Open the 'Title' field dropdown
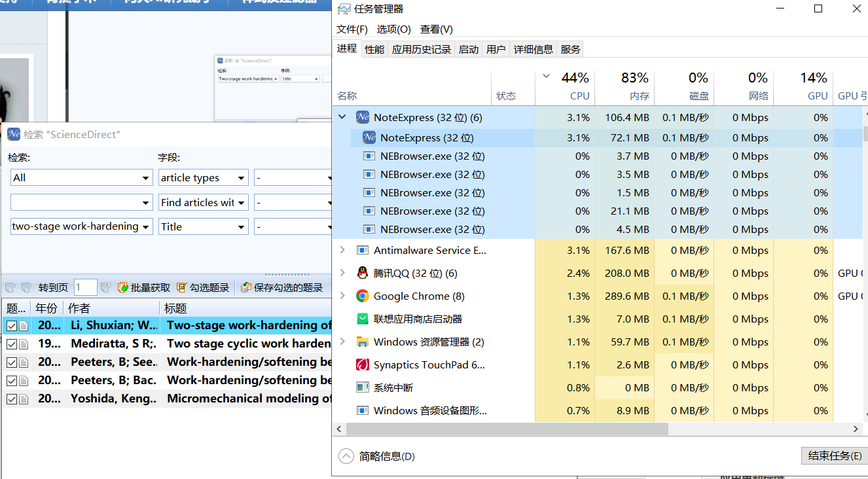Image resolution: width=868 pixels, height=479 pixels. (242, 227)
